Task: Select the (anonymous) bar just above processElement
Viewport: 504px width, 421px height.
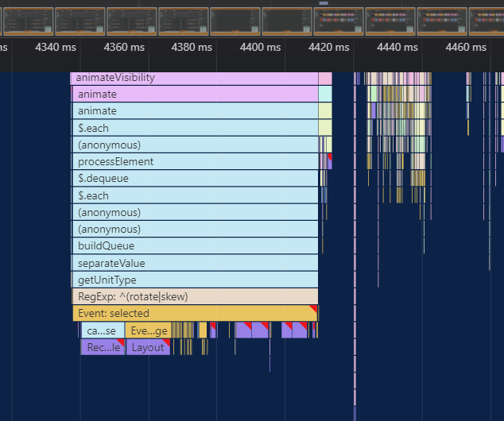Action: click(195, 145)
